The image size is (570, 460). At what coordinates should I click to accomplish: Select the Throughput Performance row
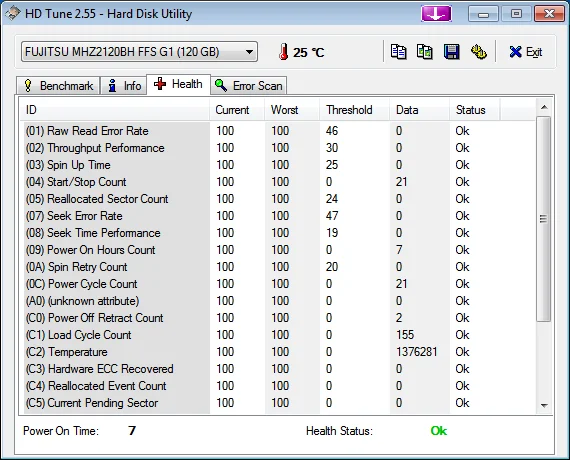278,148
